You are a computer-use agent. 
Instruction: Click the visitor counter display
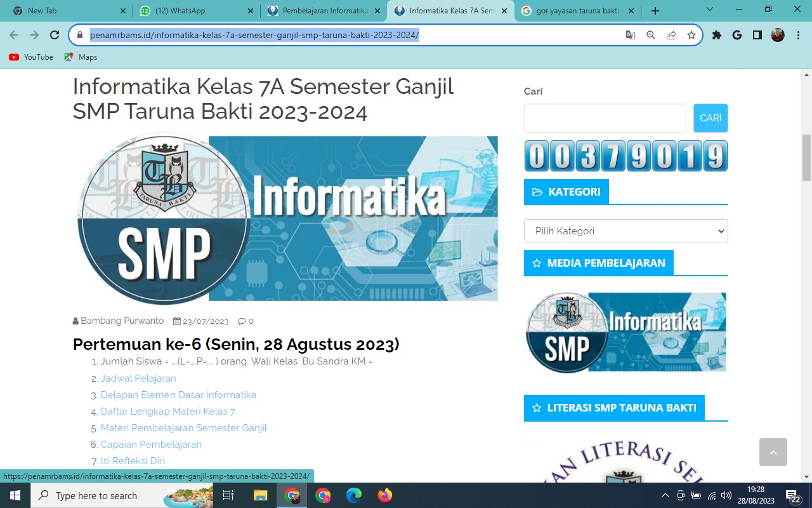(626, 156)
